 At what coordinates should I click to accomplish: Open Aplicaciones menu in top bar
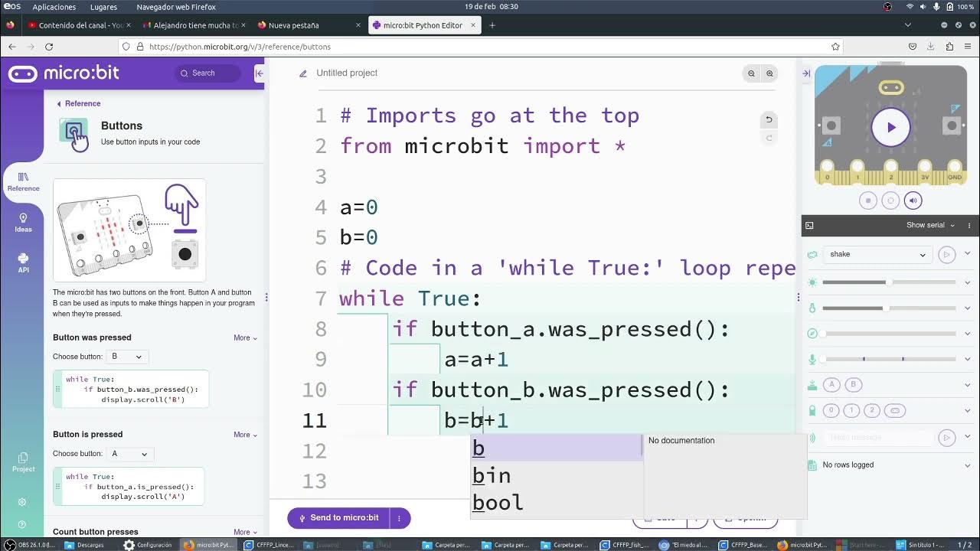tap(54, 7)
